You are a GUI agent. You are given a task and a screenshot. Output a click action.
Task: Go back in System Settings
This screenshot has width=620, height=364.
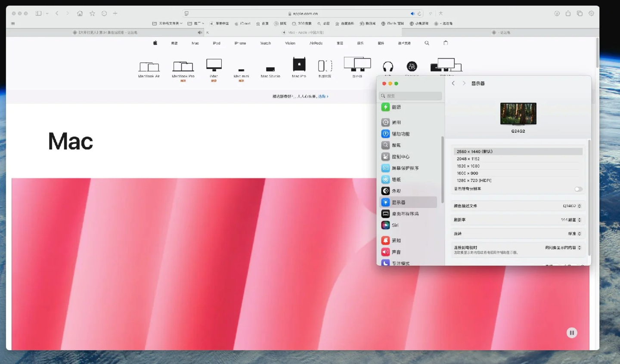(453, 83)
